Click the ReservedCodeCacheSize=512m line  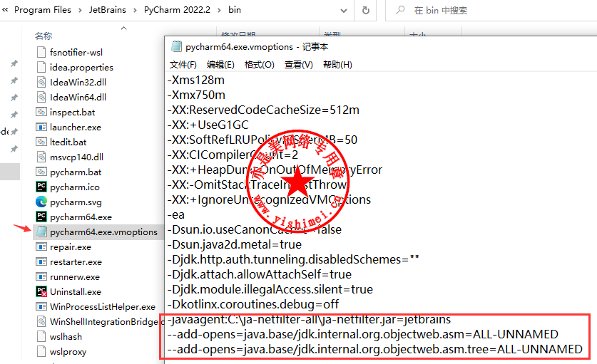tap(263, 110)
